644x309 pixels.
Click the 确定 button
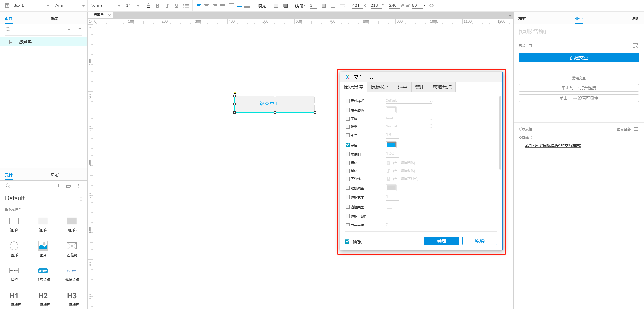click(x=441, y=241)
